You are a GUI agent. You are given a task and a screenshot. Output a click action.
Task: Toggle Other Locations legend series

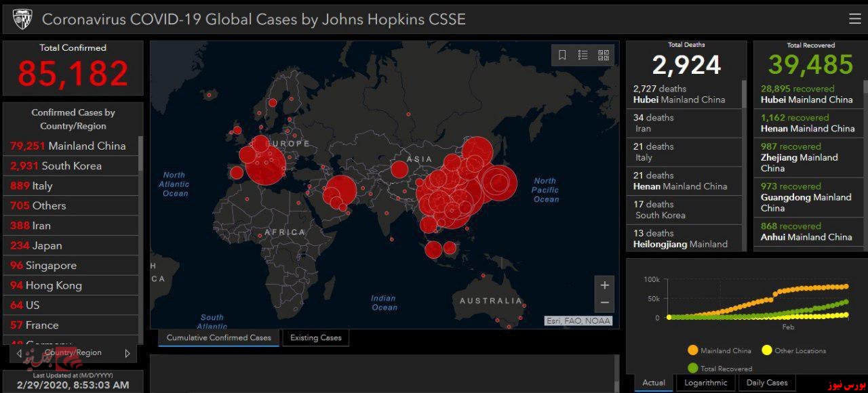pos(793,350)
